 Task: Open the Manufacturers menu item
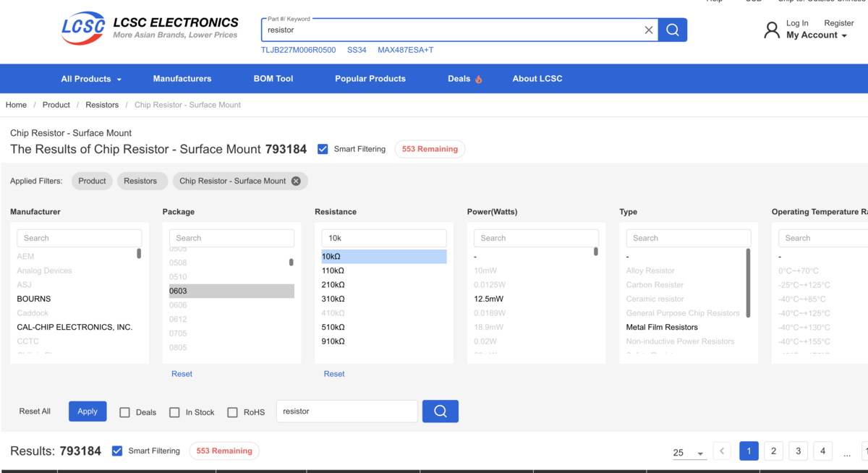pos(182,79)
